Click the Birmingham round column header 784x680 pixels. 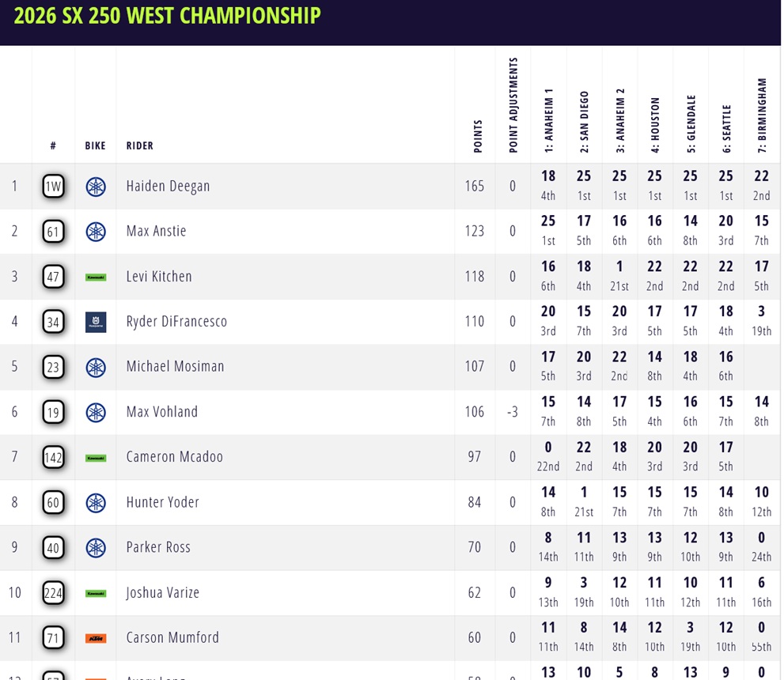(763, 115)
